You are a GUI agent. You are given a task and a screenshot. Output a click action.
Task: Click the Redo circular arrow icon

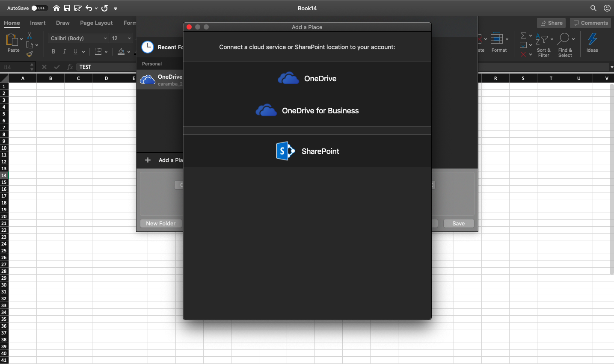coord(105,8)
